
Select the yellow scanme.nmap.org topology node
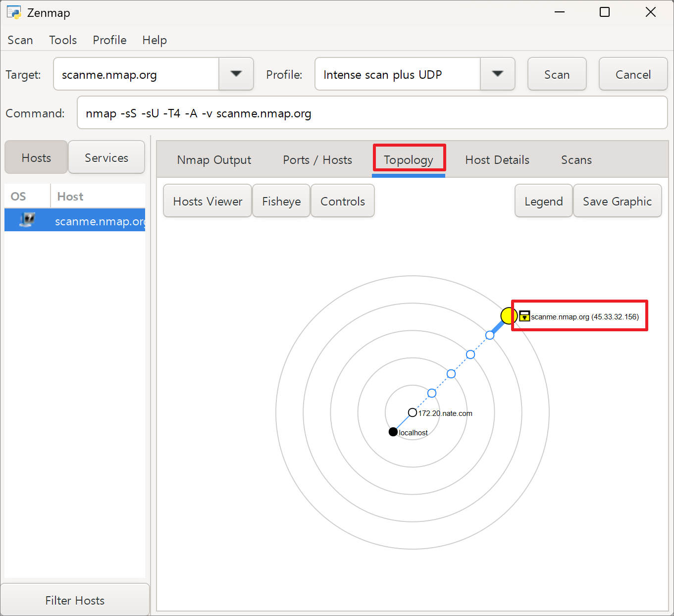509,315
